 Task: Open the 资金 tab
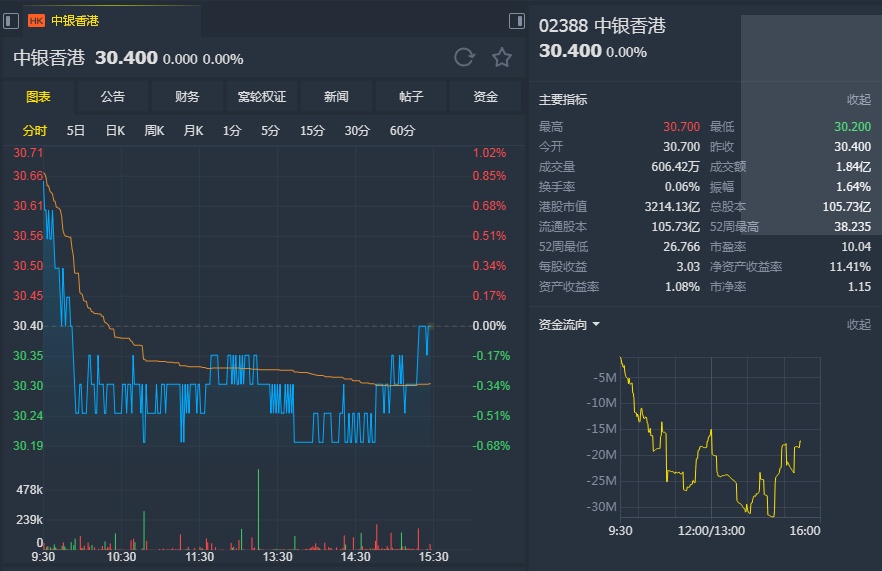[485, 97]
